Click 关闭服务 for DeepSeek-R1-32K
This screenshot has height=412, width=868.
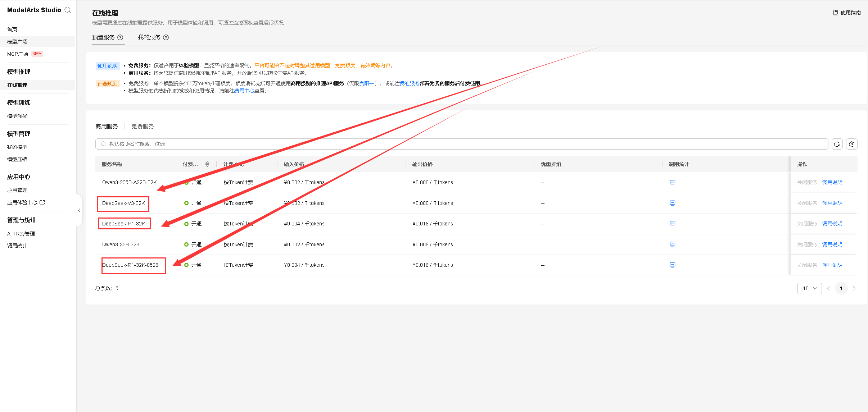click(807, 224)
